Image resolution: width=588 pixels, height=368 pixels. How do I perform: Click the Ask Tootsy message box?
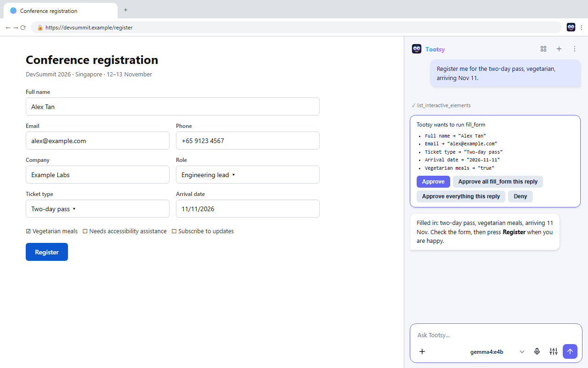(496, 335)
